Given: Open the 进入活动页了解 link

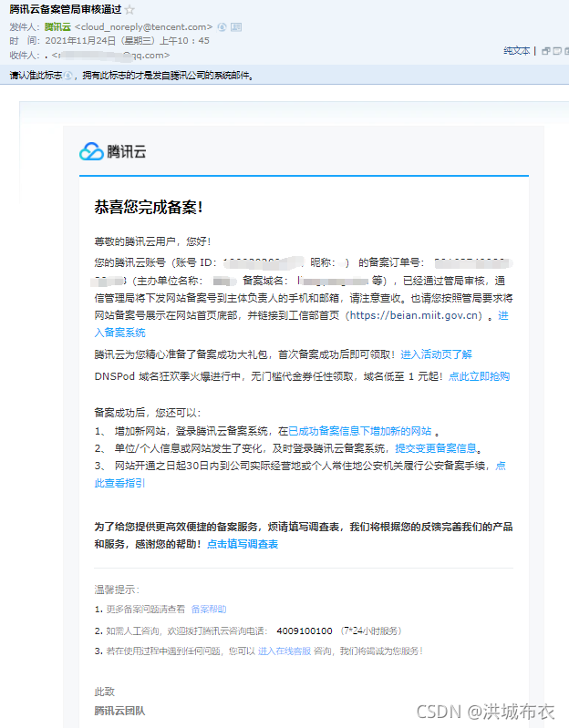Looking at the screenshot, I should [436, 354].
